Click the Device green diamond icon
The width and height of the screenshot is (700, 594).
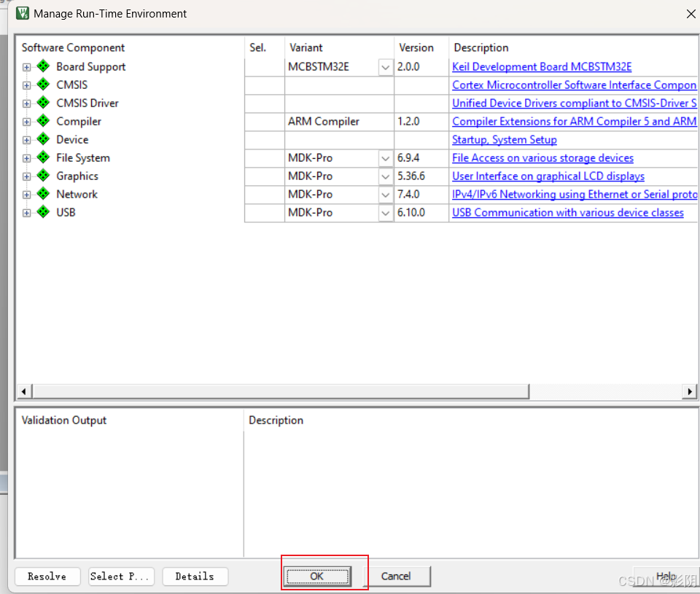43,139
